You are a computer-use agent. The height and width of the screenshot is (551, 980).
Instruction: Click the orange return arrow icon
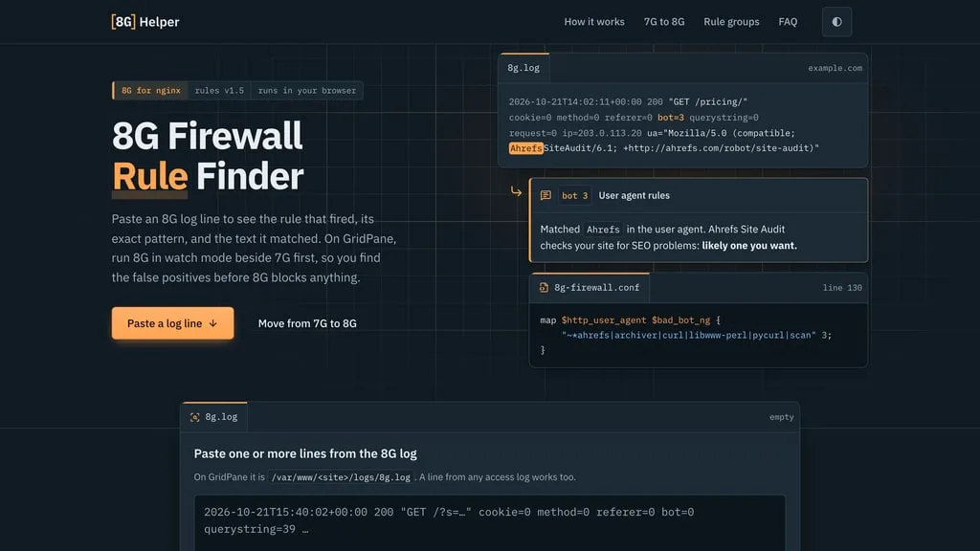tap(516, 191)
